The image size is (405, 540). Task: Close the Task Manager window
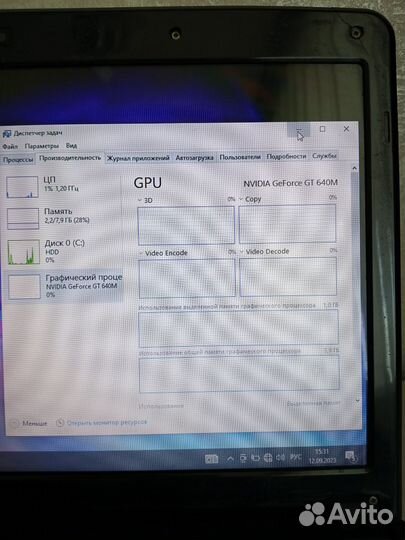(x=346, y=129)
